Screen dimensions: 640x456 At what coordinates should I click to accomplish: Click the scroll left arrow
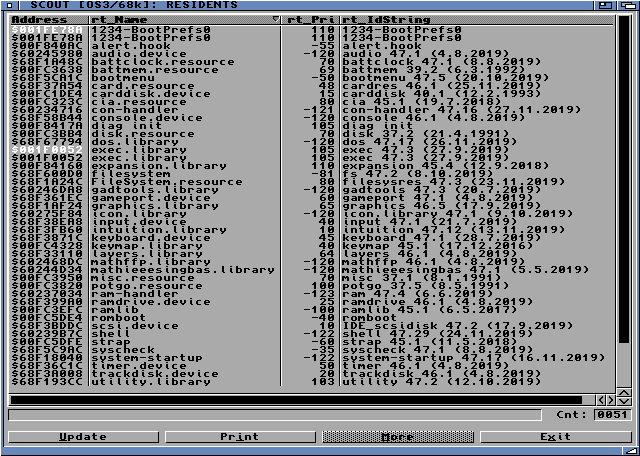[601, 400]
